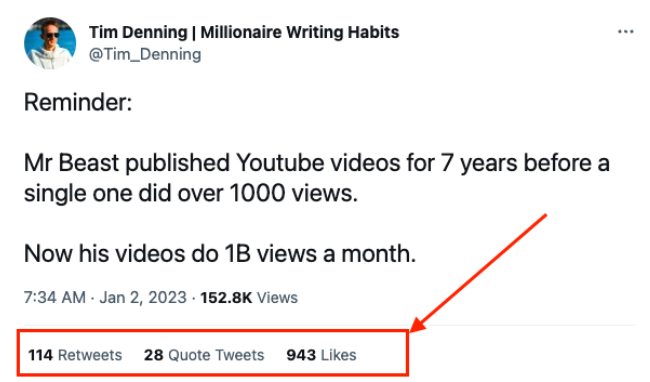Click the word 'month' ending the tweet
Viewport: 650px width, 382px height.
(x=378, y=253)
